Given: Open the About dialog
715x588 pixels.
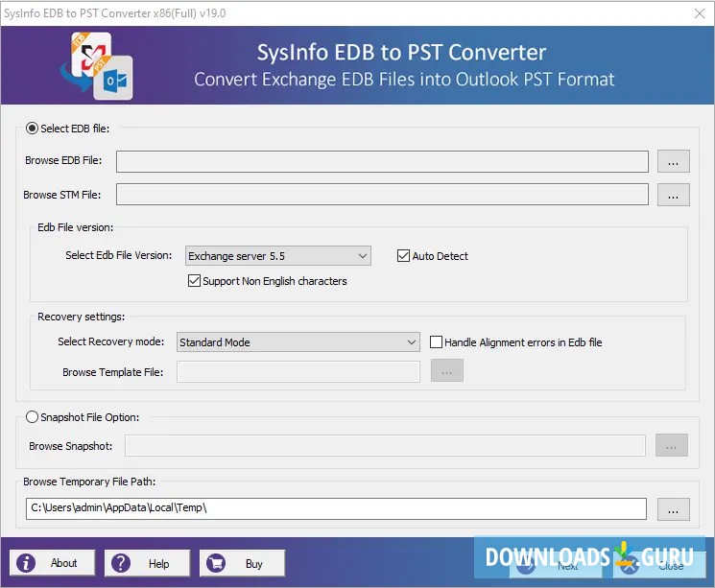Looking at the screenshot, I should pyautogui.click(x=53, y=563).
